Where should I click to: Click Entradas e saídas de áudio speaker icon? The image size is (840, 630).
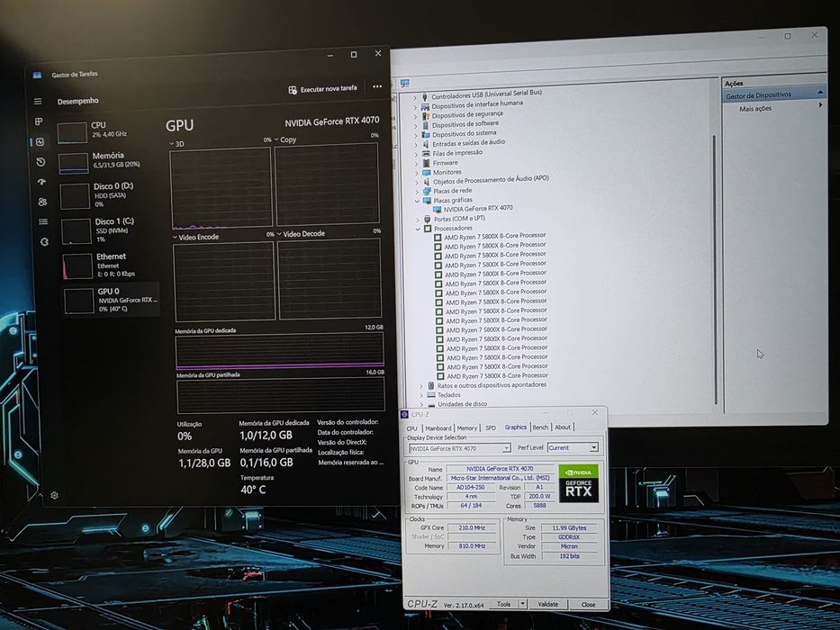pyautogui.click(x=427, y=144)
